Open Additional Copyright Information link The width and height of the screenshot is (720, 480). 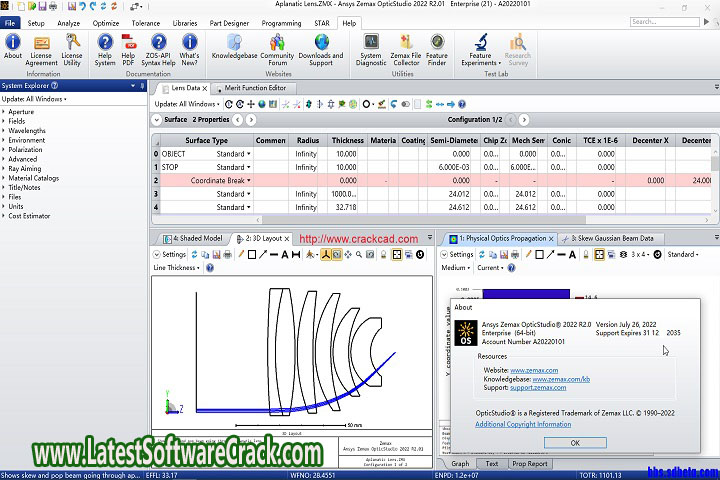523,424
